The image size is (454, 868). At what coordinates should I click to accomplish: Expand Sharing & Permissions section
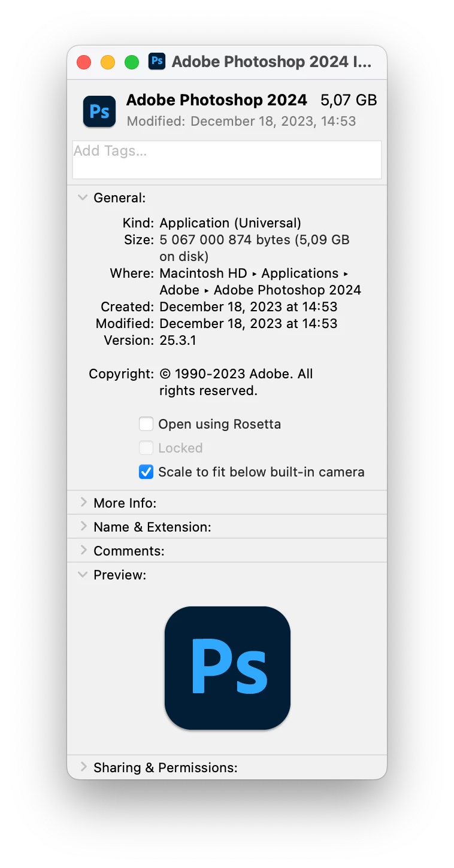pyautogui.click(x=83, y=767)
